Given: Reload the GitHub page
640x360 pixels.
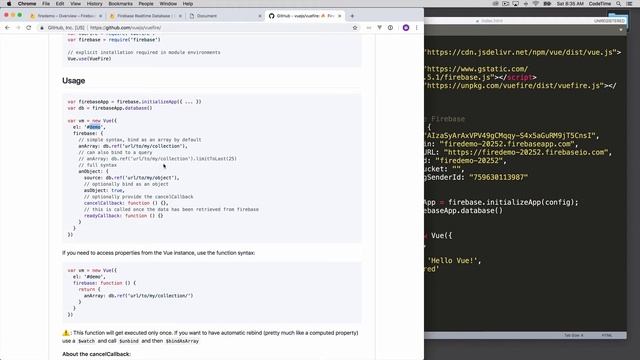Looking at the screenshot, I should pyautogui.click(x=29, y=28).
